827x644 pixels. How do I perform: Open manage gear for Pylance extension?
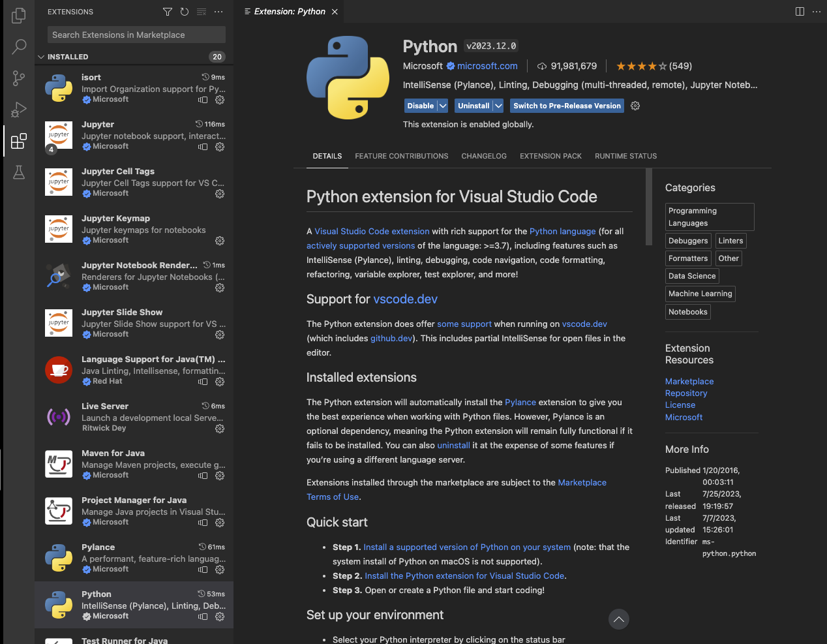220,570
